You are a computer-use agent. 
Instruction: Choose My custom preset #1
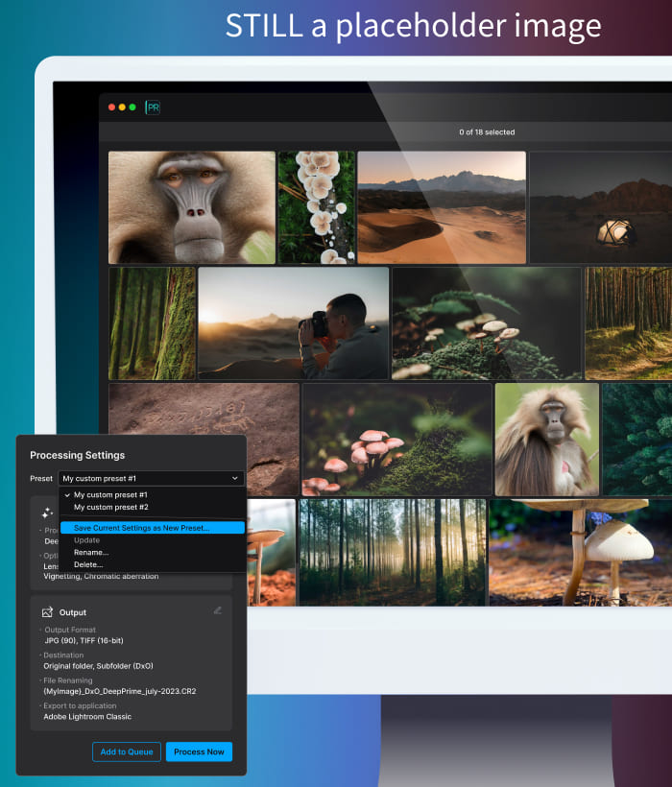coord(110,495)
